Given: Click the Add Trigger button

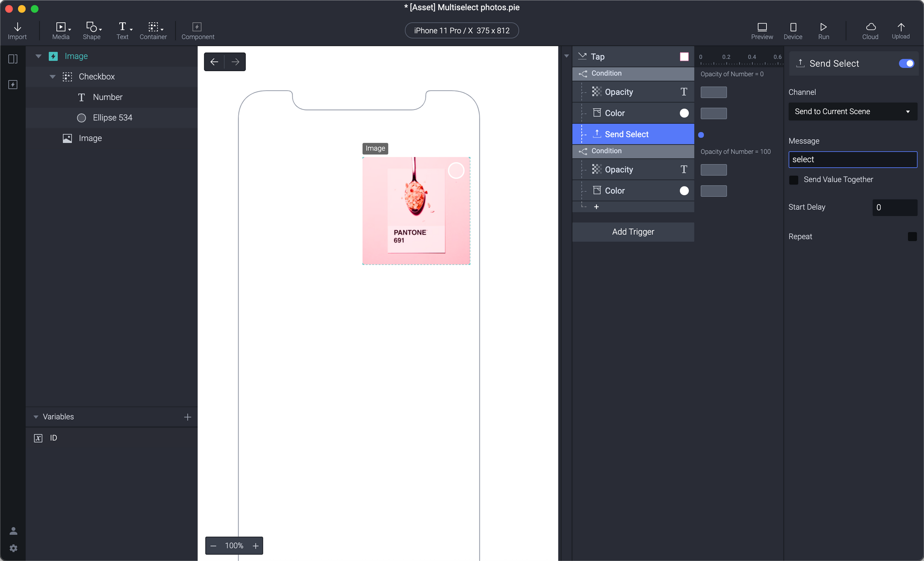Looking at the screenshot, I should [x=633, y=232].
